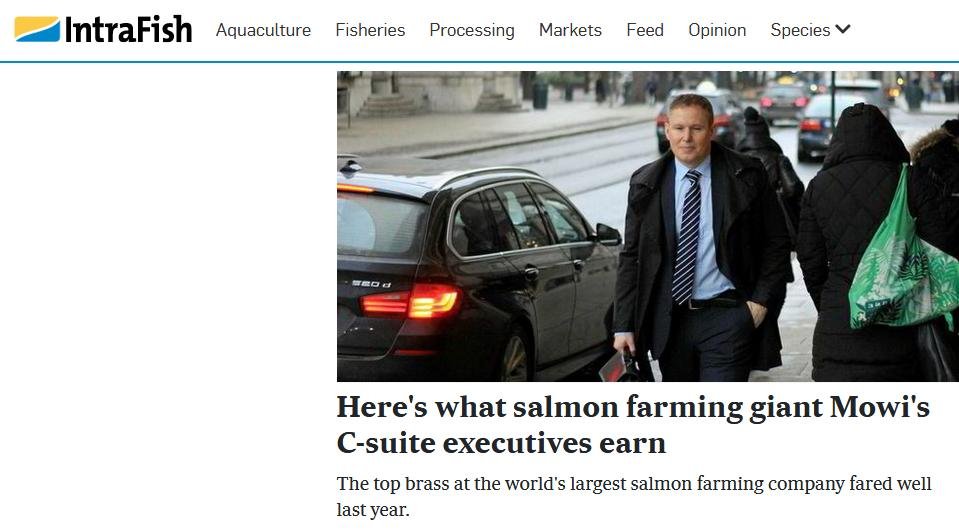This screenshot has width=959, height=530.
Task: Click the hooded pedestrian in black coat
Action: pyautogui.click(x=856, y=245)
